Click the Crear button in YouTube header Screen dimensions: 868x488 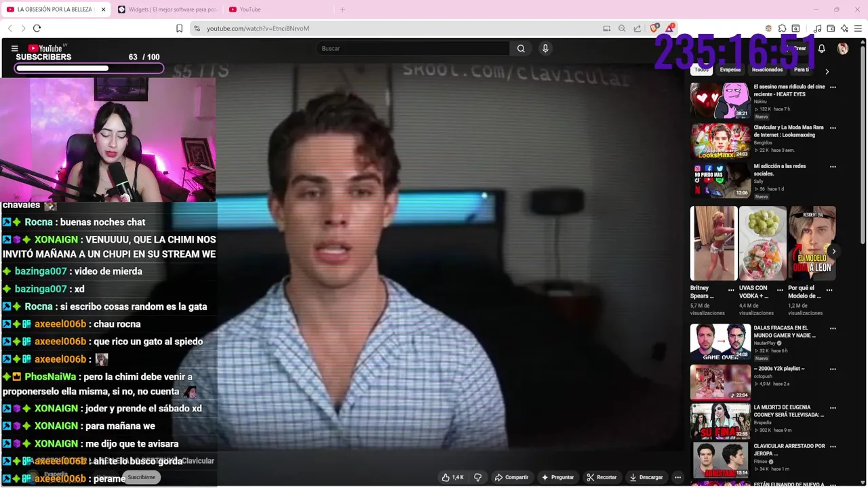(797, 49)
